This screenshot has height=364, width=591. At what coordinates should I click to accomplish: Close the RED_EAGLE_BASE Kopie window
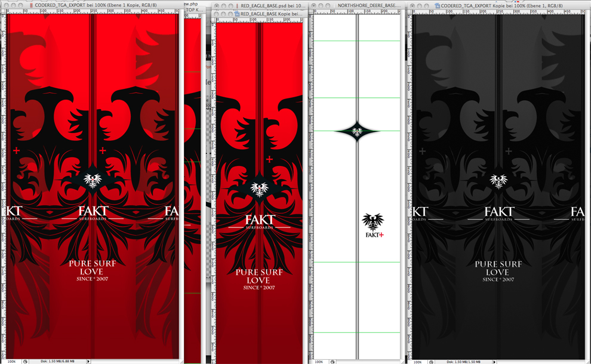217,14
